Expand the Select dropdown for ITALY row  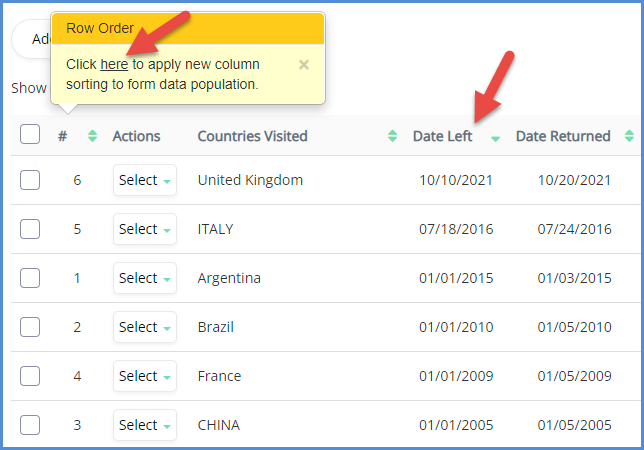point(144,229)
